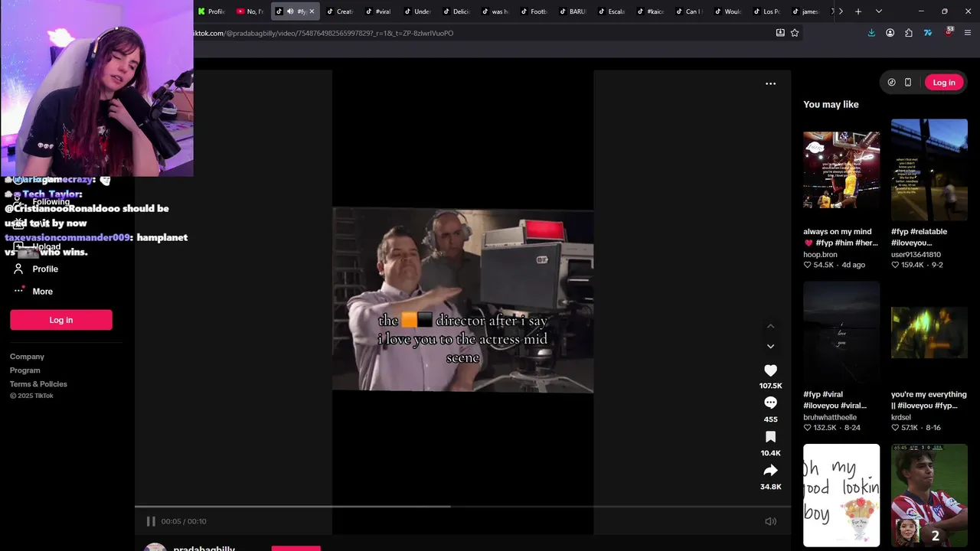The width and height of the screenshot is (980, 551).
Task: Click the top-right Log in button
Action: point(943,83)
